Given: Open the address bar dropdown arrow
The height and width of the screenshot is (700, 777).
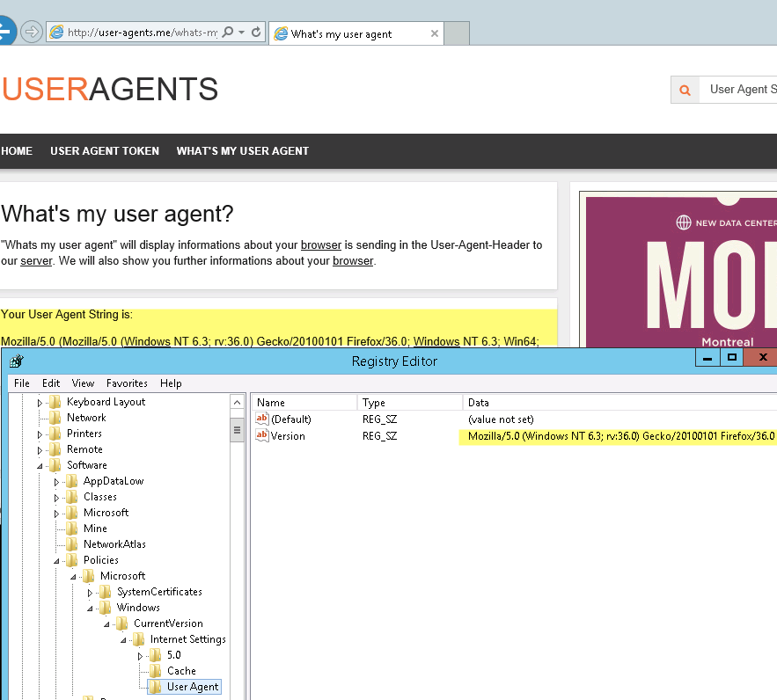Looking at the screenshot, I should point(241,33).
